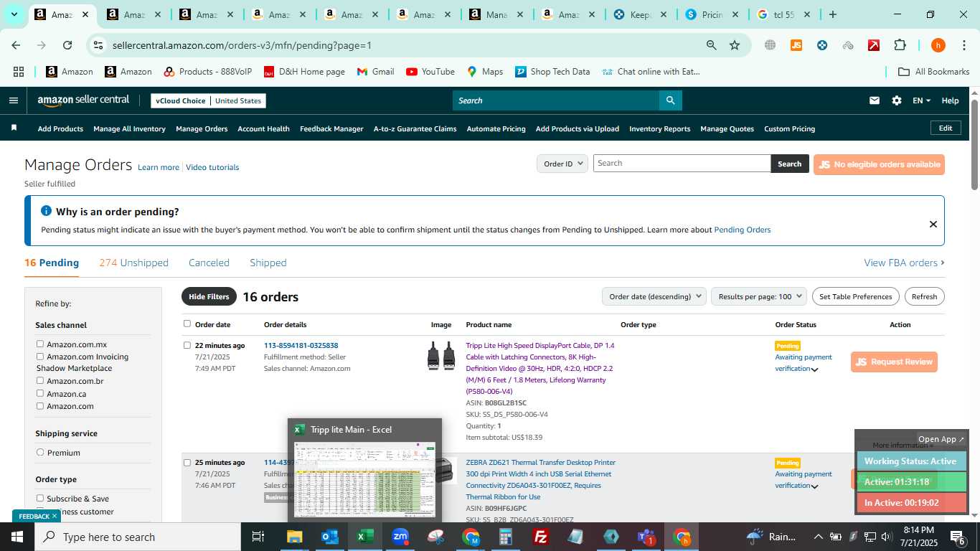Image resolution: width=980 pixels, height=551 pixels.
Task: Switch to the 274 Unshipped tab
Action: coord(134,263)
